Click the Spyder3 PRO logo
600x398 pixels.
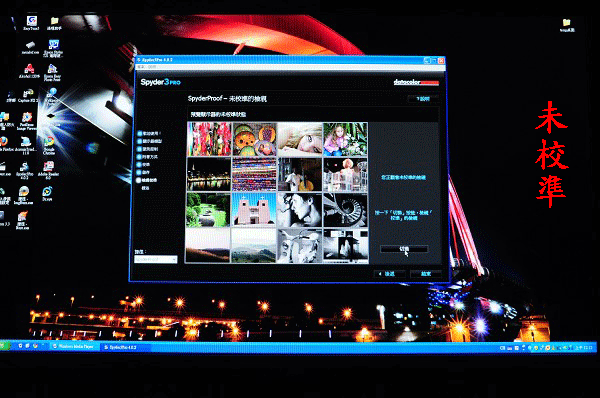point(160,82)
